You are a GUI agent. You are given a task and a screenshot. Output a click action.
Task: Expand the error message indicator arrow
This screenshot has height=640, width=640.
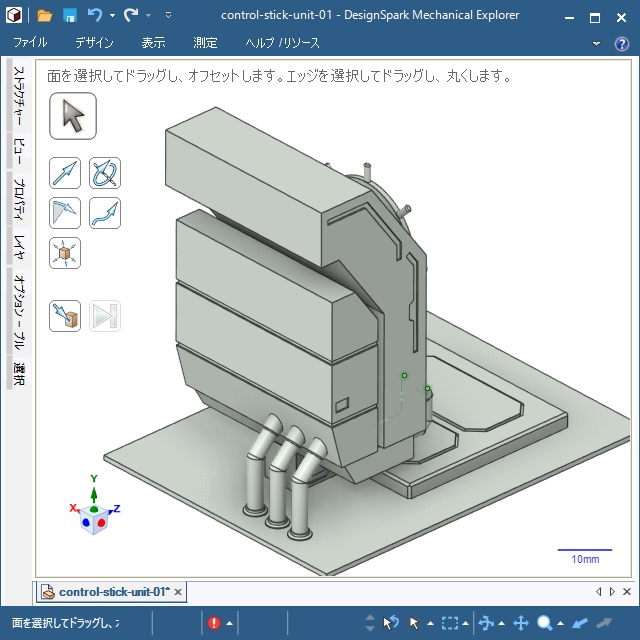pos(229,623)
